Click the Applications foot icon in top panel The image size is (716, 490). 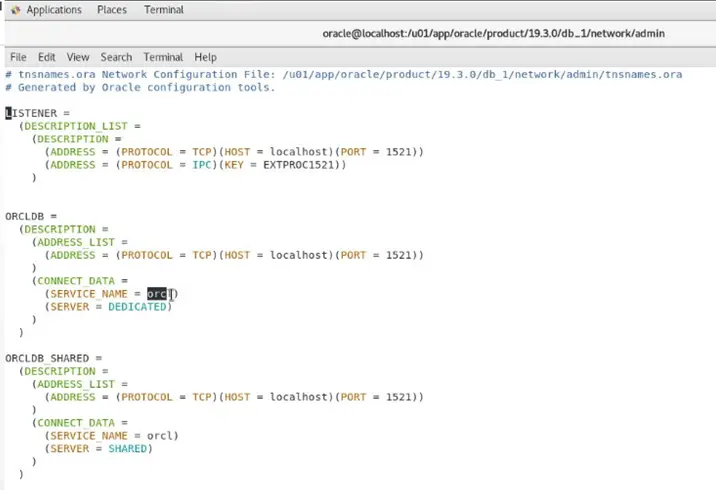point(12,10)
